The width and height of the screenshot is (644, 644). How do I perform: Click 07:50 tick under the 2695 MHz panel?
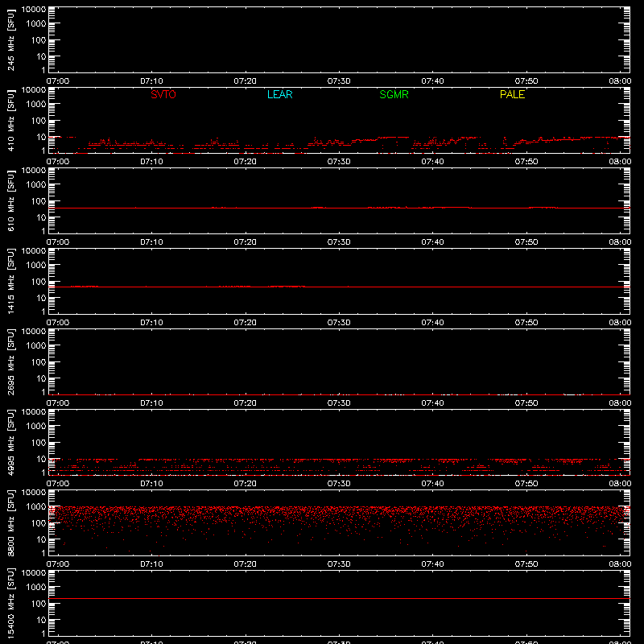tap(526, 403)
